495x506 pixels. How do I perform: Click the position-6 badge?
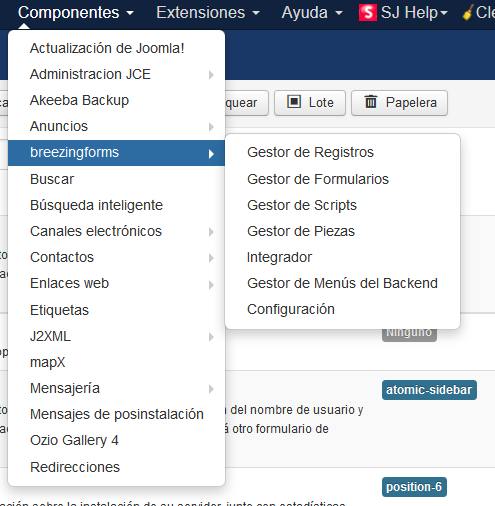[x=414, y=487]
